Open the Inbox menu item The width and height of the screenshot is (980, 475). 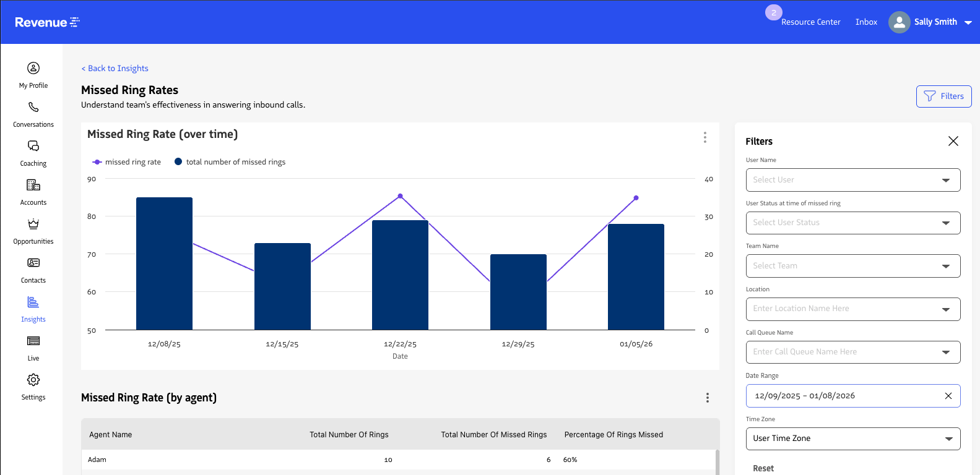click(x=866, y=22)
